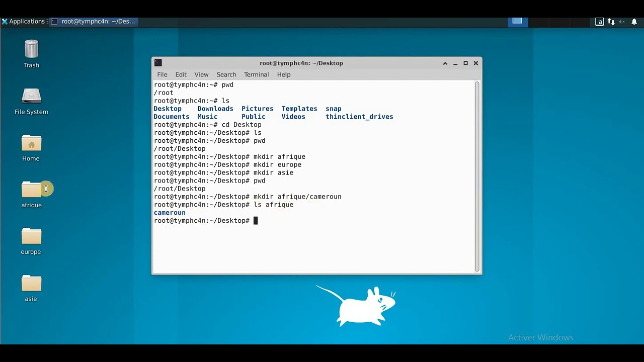Open the terminal Help menu
This screenshot has width=644, height=362.
click(x=284, y=74)
